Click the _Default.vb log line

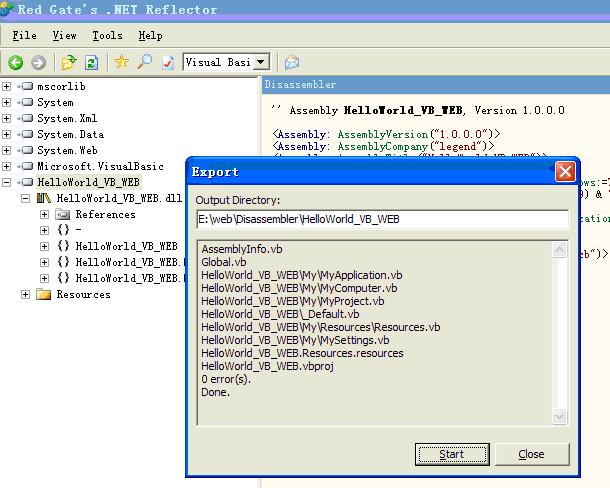click(x=280, y=314)
